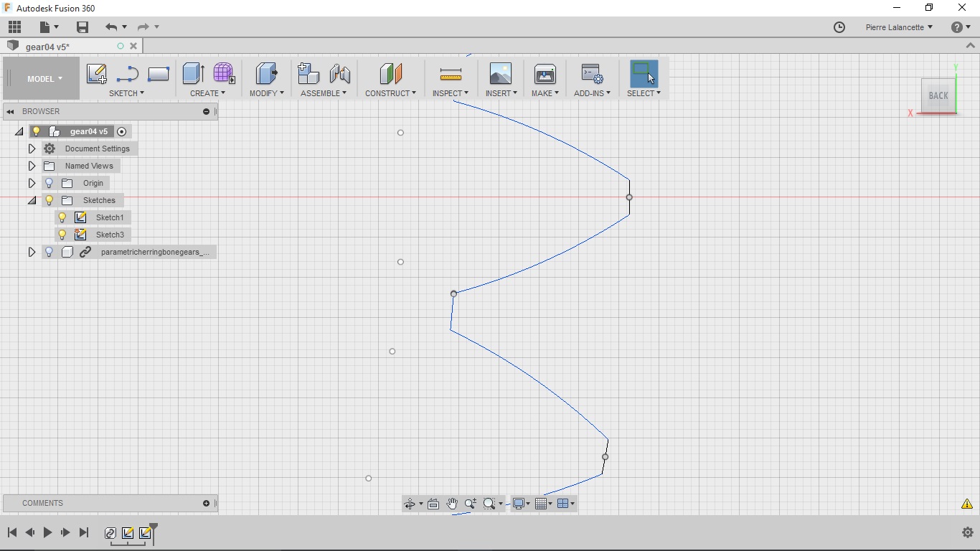The height and width of the screenshot is (551, 980).
Task: Open the job status clock icon
Action: pos(839,27)
